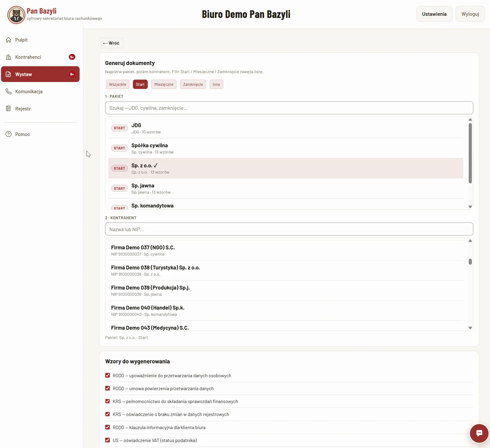490x448 pixels.
Task: Click the Kontrahenci 9+ notification badge
Action: pos(72,57)
